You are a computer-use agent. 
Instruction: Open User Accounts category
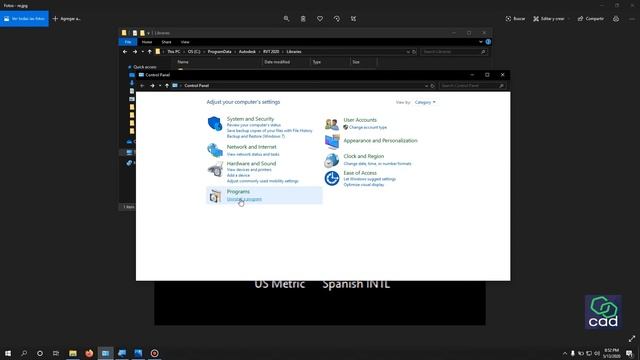(360, 120)
